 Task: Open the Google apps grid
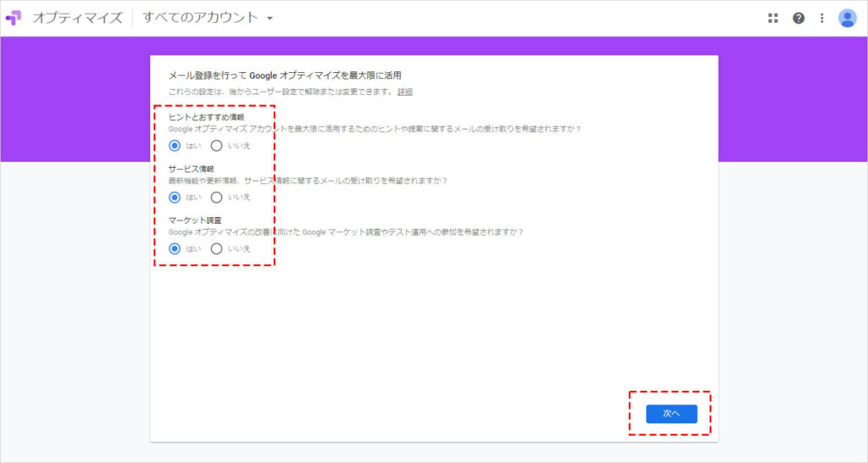click(773, 18)
